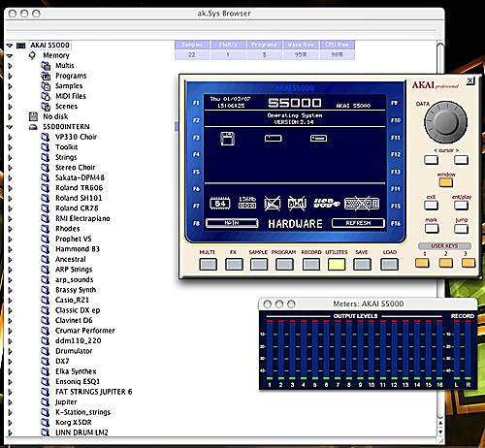
Task: Click the Hammond B3 folder icon
Action: click(x=46, y=249)
